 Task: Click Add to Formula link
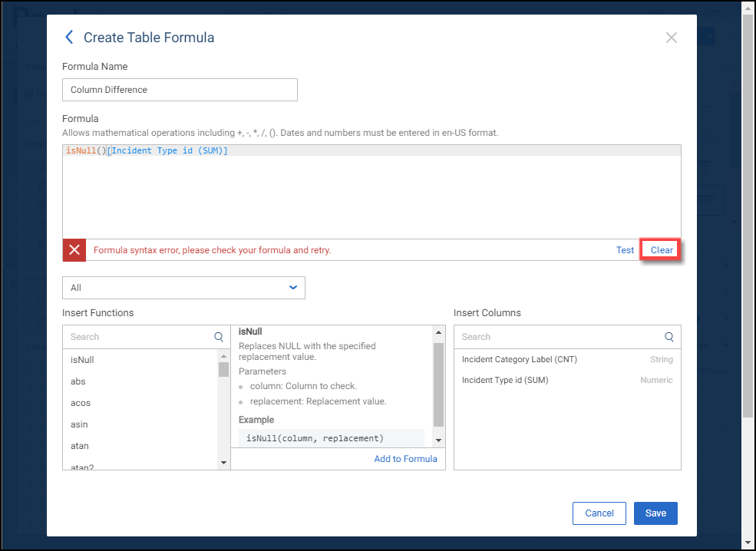coord(405,459)
